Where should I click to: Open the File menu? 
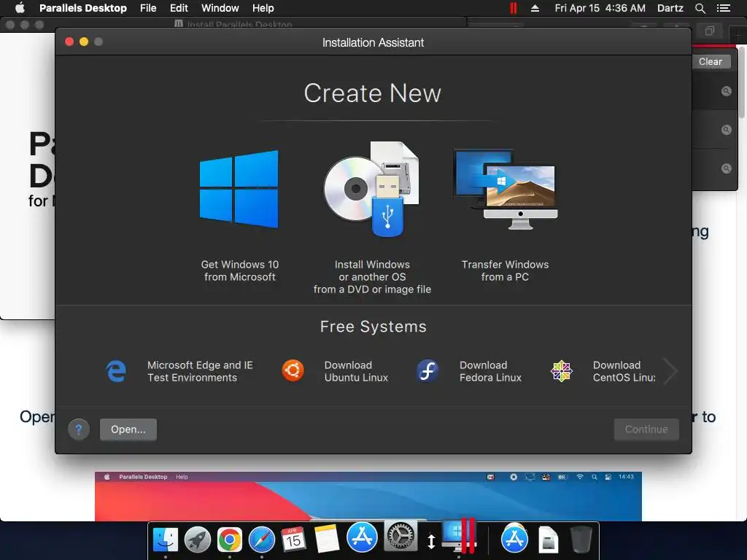(x=148, y=8)
